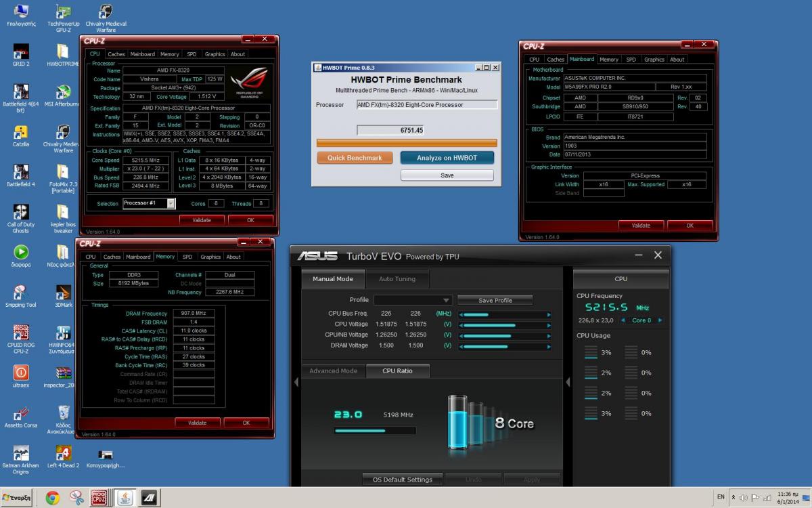Select the EN language indicator in the taskbar
The width and height of the screenshot is (812, 508).
721,497
